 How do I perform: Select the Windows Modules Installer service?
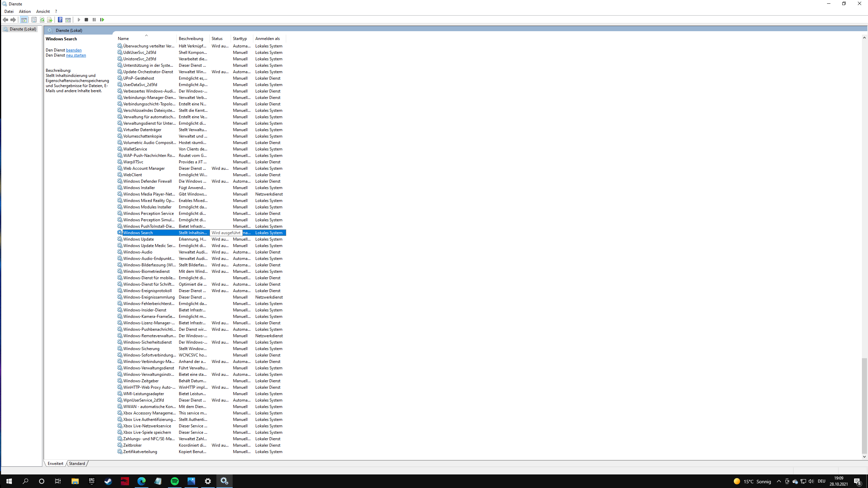[202, 207]
